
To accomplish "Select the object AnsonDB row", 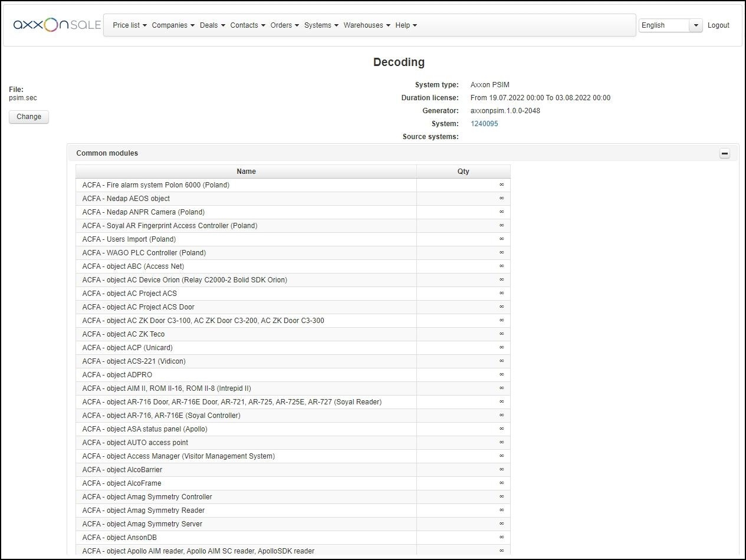I will click(x=293, y=538).
